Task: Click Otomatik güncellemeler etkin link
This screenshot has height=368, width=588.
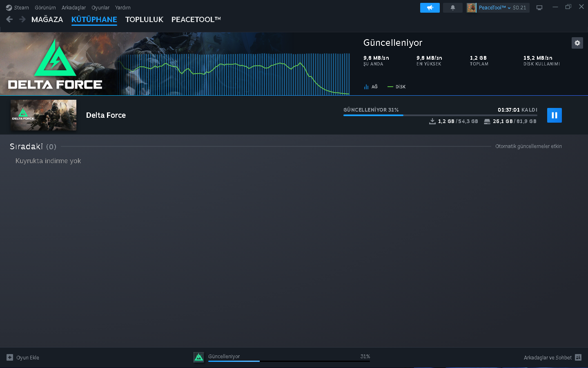Action: click(x=528, y=146)
